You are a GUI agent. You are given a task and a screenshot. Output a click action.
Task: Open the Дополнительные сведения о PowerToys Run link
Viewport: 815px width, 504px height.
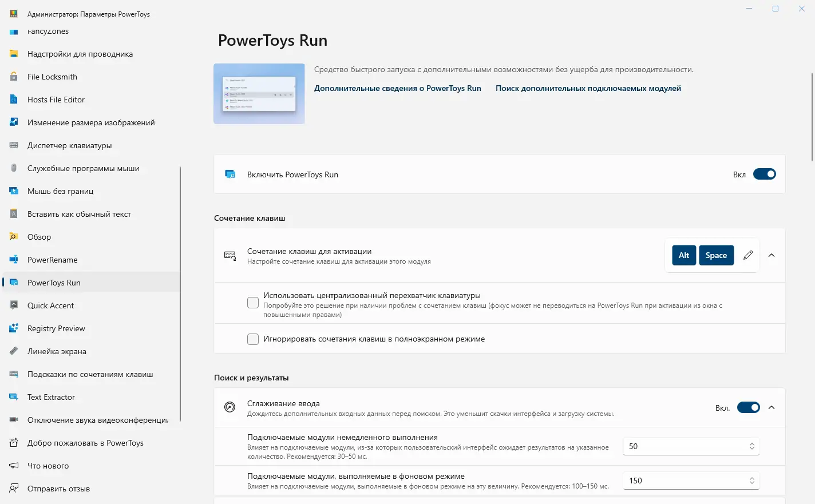click(x=398, y=88)
